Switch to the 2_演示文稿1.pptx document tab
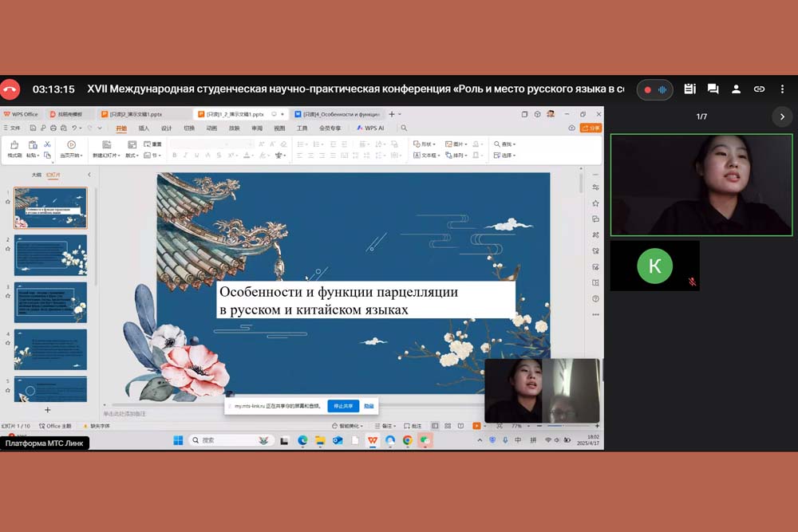This screenshot has width=798, height=532. 136,114
